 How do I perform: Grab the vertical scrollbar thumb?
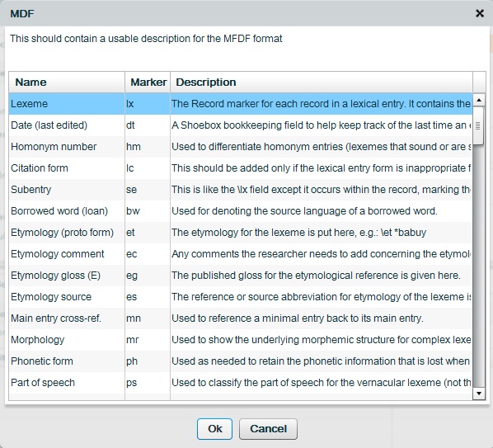coord(478,126)
